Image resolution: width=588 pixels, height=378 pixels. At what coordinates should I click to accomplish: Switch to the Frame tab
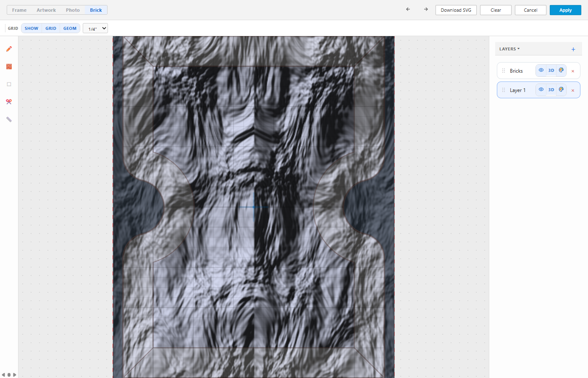coord(19,10)
